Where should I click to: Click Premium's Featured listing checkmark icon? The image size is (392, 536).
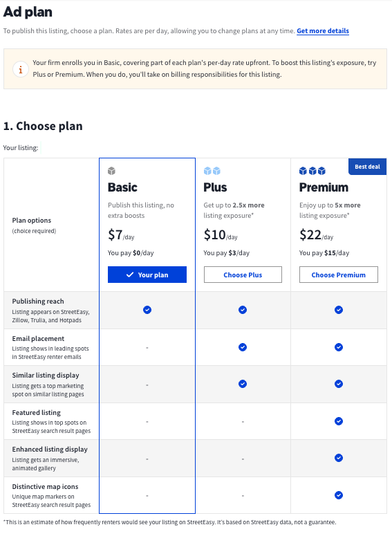339,421
